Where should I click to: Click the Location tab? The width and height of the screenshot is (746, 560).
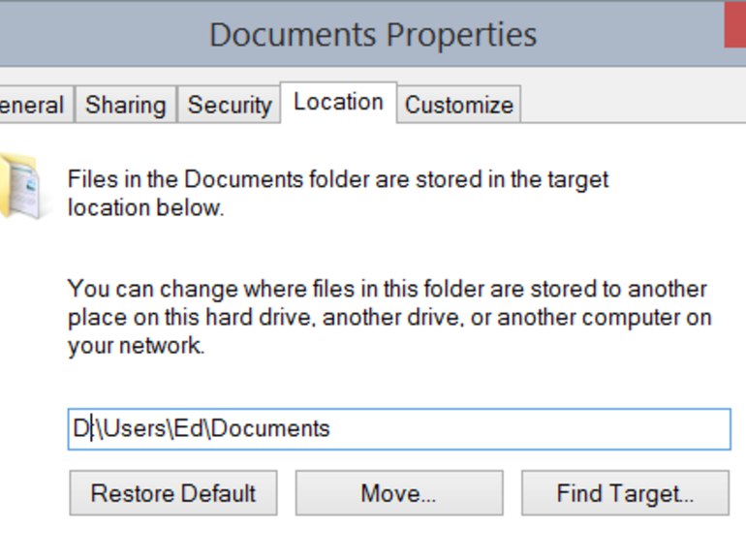pos(338,103)
